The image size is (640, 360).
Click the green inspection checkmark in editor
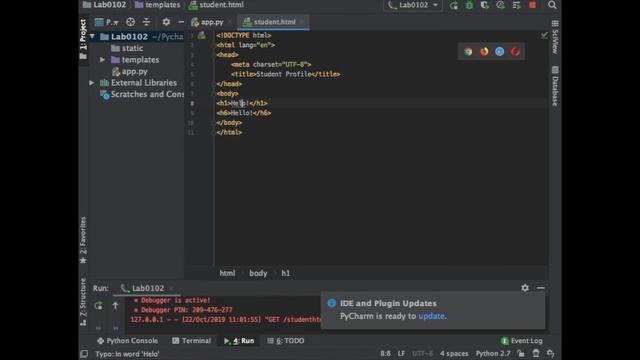[x=544, y=36]
